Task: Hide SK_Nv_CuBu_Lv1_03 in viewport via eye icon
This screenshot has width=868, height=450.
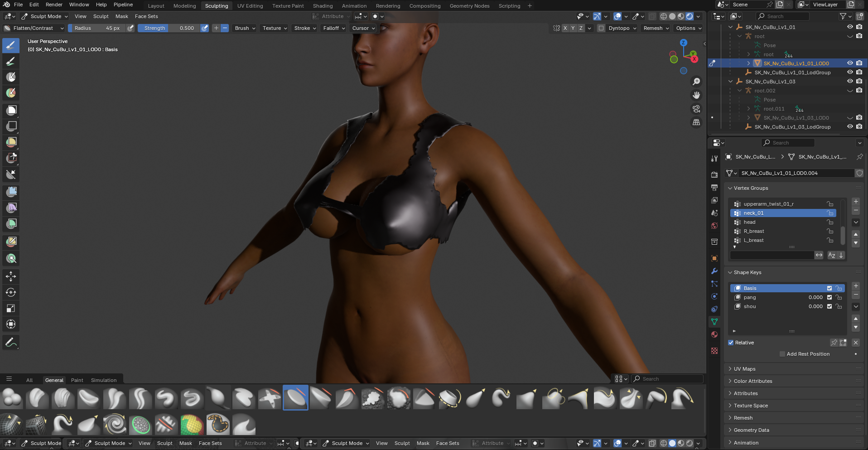Action: click(x=850, y=82)
